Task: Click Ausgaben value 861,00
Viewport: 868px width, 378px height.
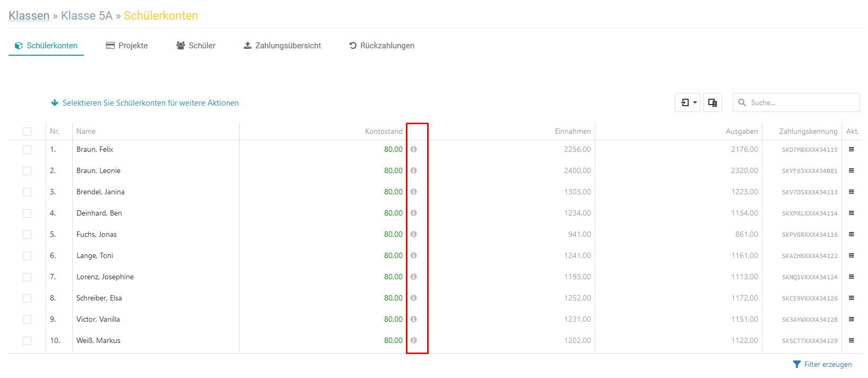Action: pos(747,234)
